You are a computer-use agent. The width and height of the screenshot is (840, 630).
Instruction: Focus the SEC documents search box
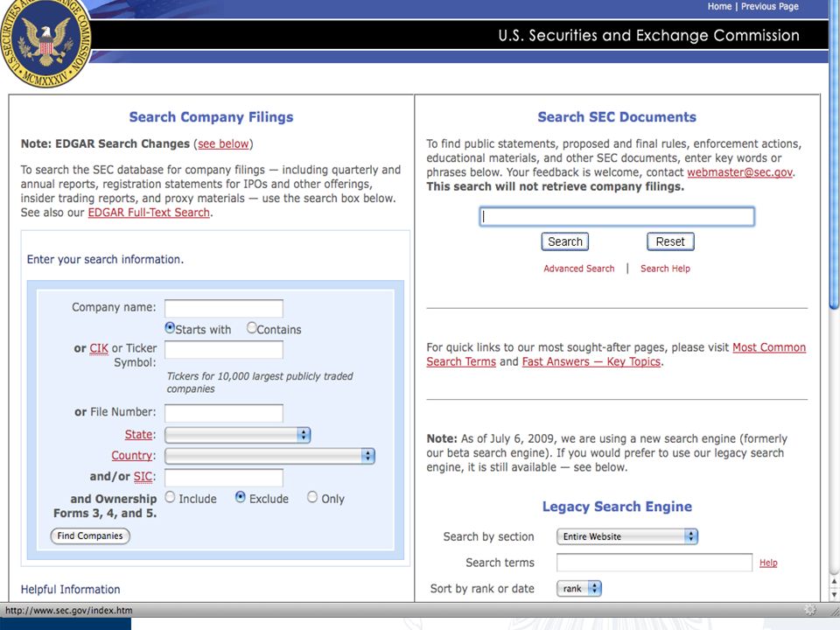(x=617, y=216)
